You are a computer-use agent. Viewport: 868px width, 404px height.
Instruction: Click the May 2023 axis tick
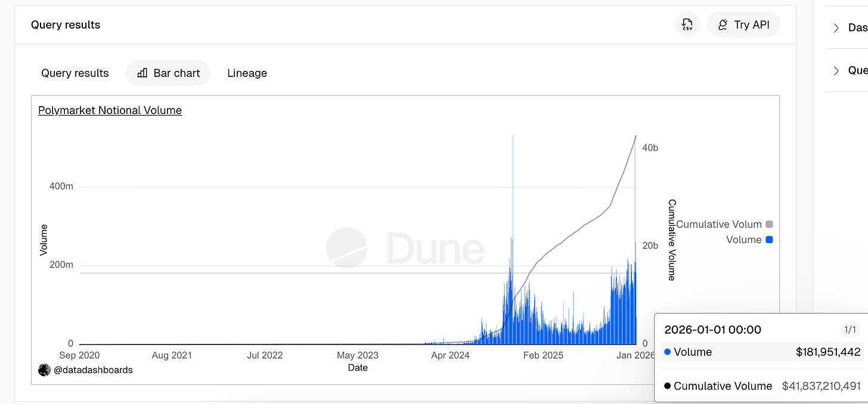point(358,355)
